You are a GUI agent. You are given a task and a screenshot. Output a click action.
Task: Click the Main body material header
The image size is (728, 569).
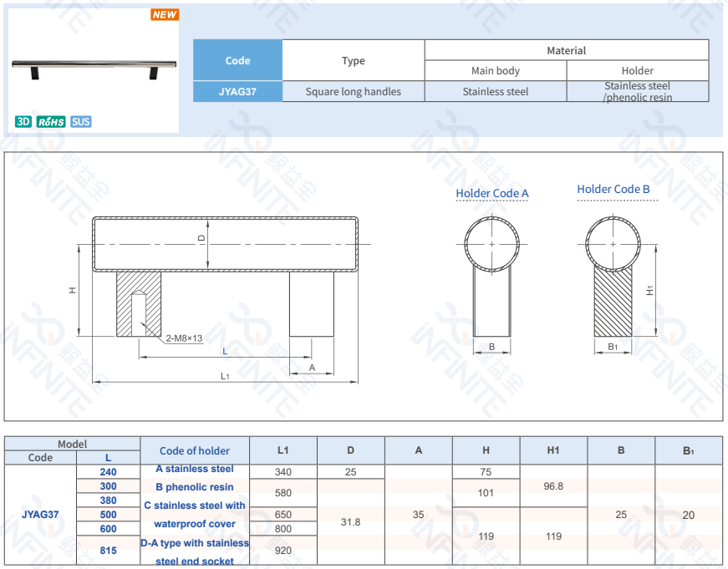coord(495,71)
